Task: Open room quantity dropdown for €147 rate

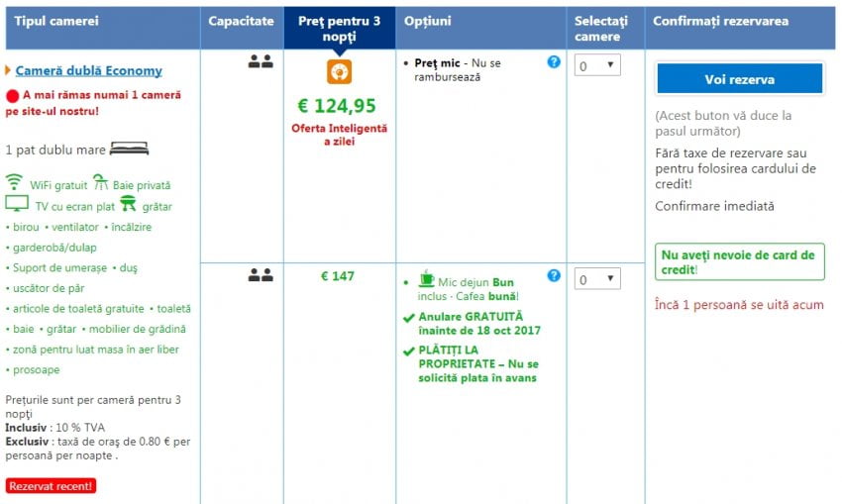Action: [597, 279]
